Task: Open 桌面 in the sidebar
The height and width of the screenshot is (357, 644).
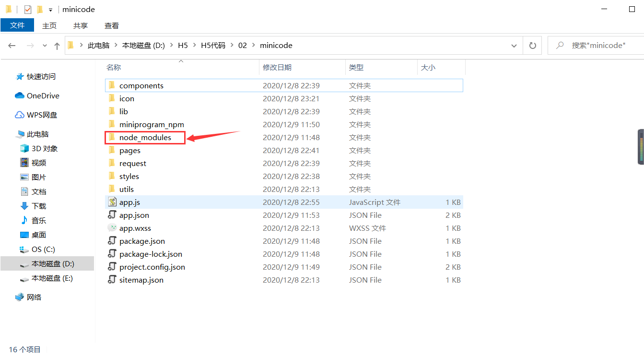Action: (33, 235)
